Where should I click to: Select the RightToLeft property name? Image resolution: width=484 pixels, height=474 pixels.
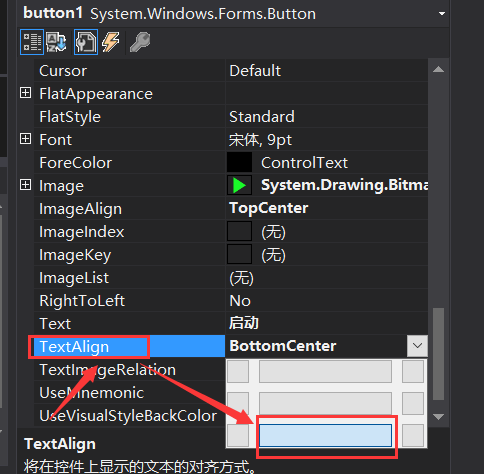[x=82, y=301]
